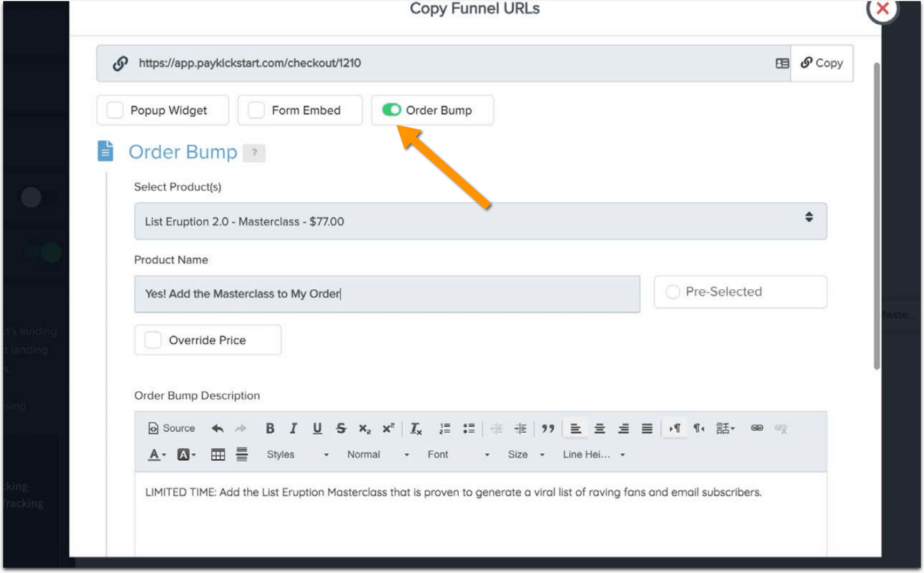The height and width of the screenshot is (573, 924).
Task: Set text direction left to right
Action: (675, 428)
